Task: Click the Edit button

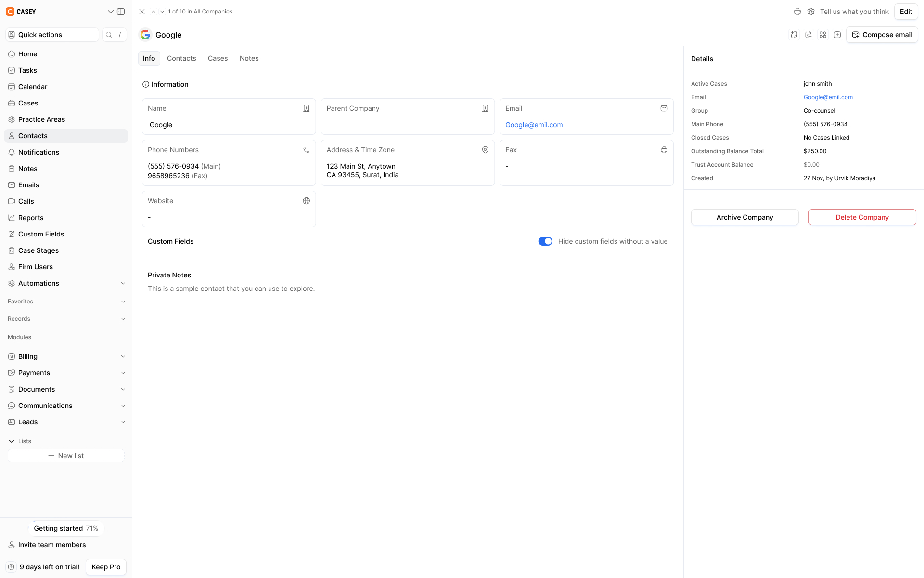Action: click(x=906, y=12)
